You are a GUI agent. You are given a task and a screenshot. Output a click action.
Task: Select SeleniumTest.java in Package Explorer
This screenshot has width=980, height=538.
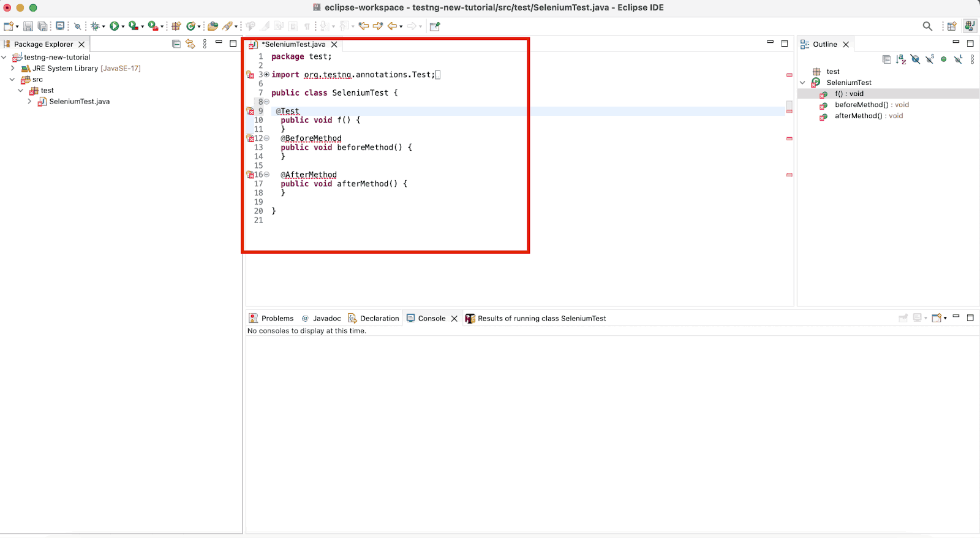pos(79,102)
